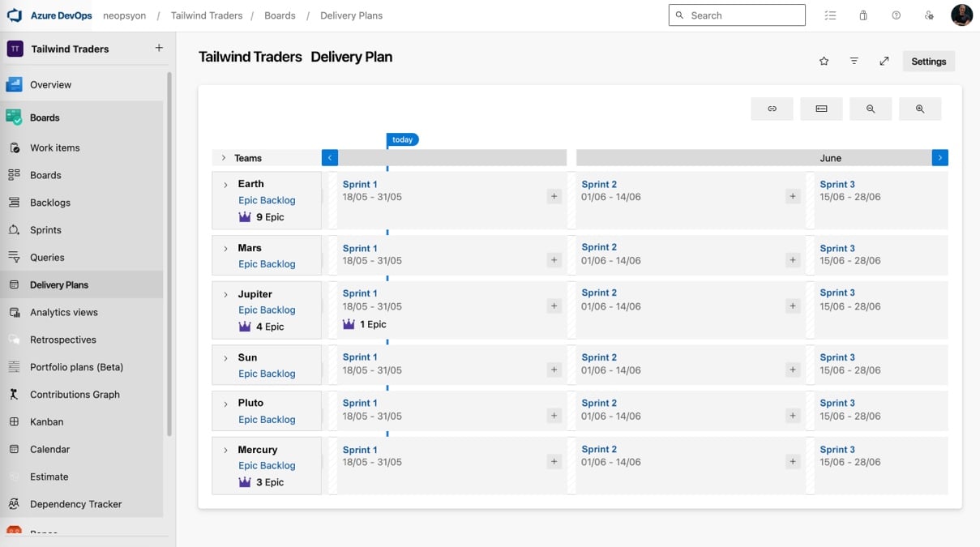This screenshot has width=980, height=547.
Task: Click inside the Search box
Action: [736, 15]
